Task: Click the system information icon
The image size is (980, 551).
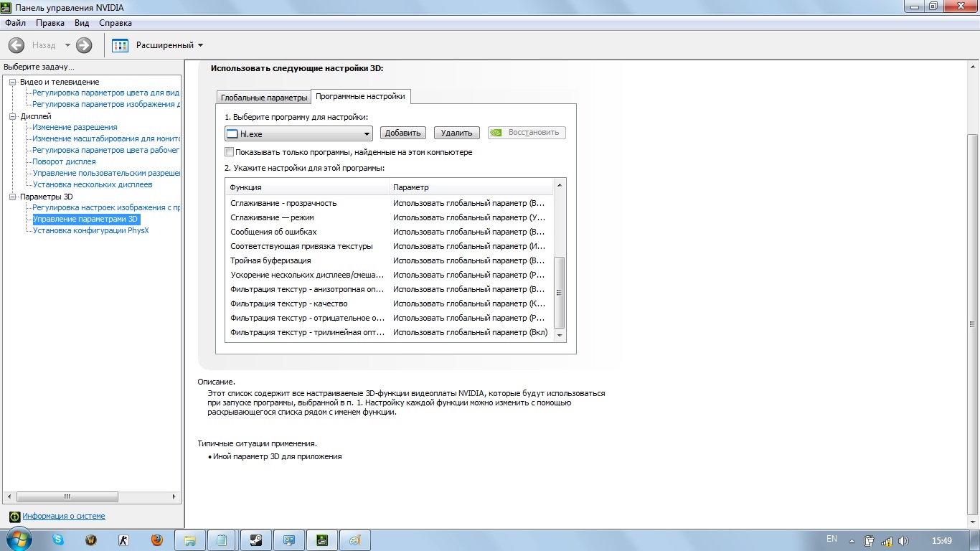Action: tap(14, 517)
